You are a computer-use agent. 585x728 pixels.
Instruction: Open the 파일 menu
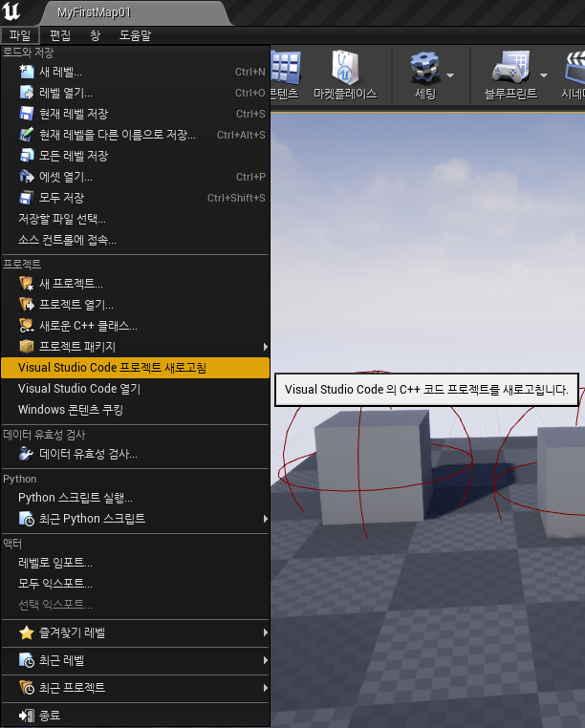(x=20, y=35)
